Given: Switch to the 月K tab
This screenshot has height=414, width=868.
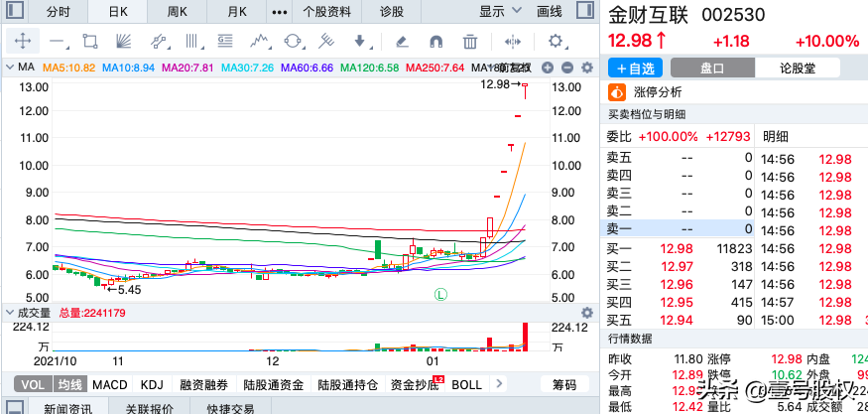Looking at the screenshot, I should pos(237,11).
